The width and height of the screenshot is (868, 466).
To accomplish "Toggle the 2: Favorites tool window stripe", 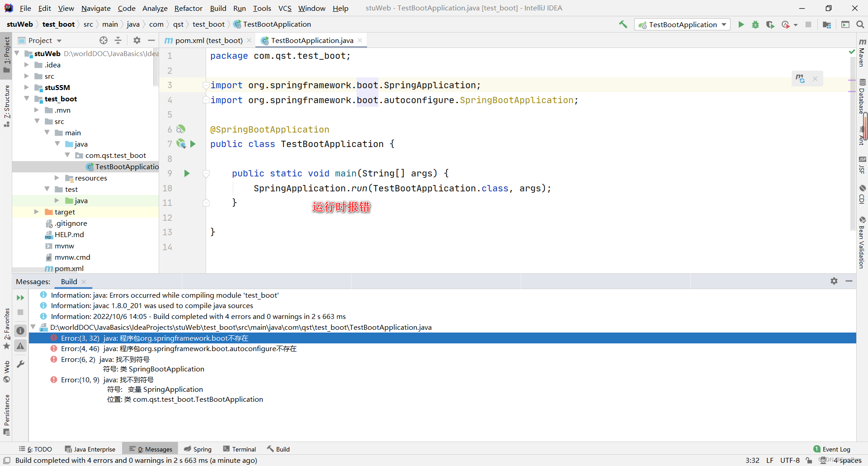I will pyautogui.click(x=6, y=328).
